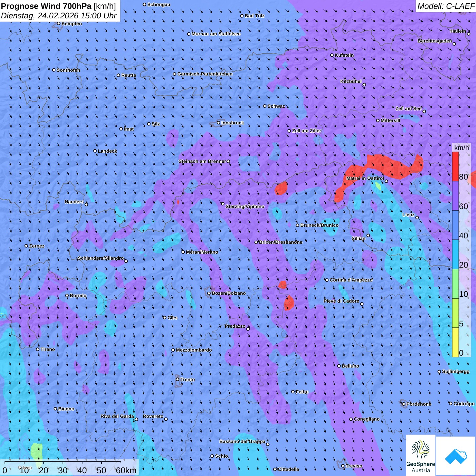This screenshot has height=476, width=476.
Task: Click the Bruneck/Brunico label
Action: tap(319, 225)
